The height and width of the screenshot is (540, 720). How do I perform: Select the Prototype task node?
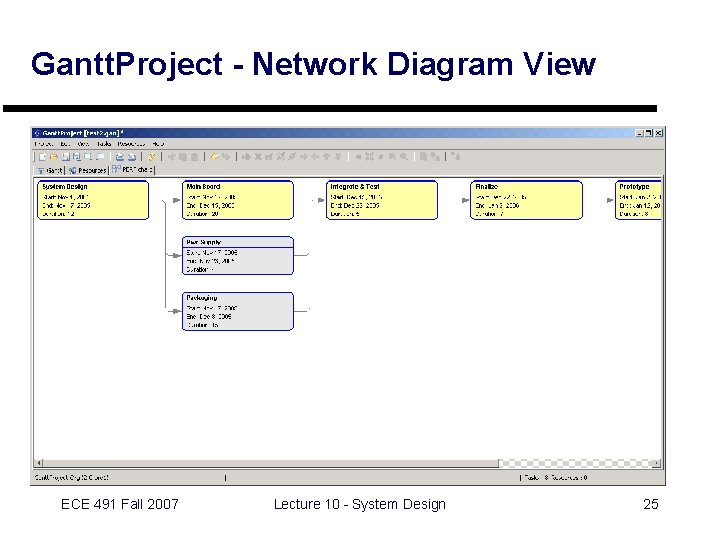point(638,200)
